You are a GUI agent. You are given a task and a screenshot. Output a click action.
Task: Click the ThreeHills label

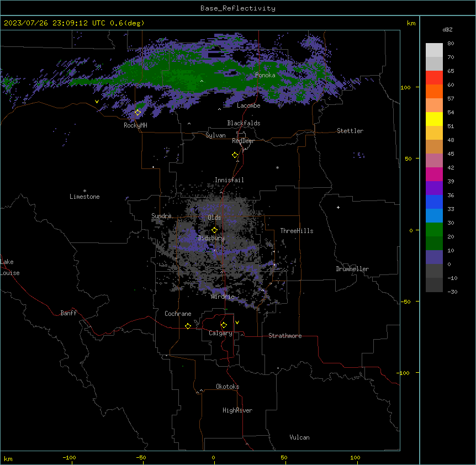(297, 231)
